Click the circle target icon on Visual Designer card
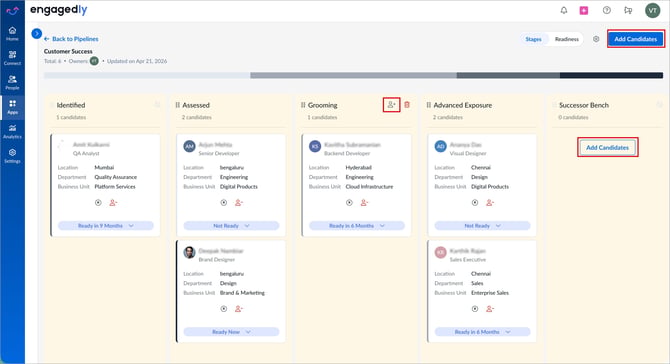Viewport: 670px width, 364px height. [x=475, y=203]
